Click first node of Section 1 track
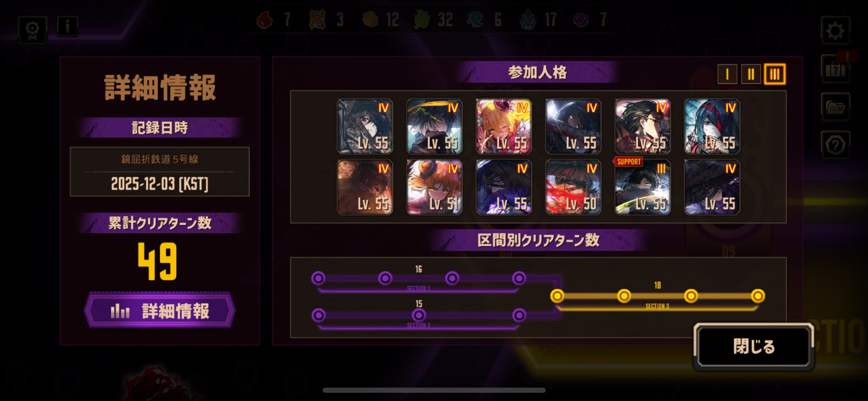This screenshot has height=401, width=868. click(x=318, y=278)
